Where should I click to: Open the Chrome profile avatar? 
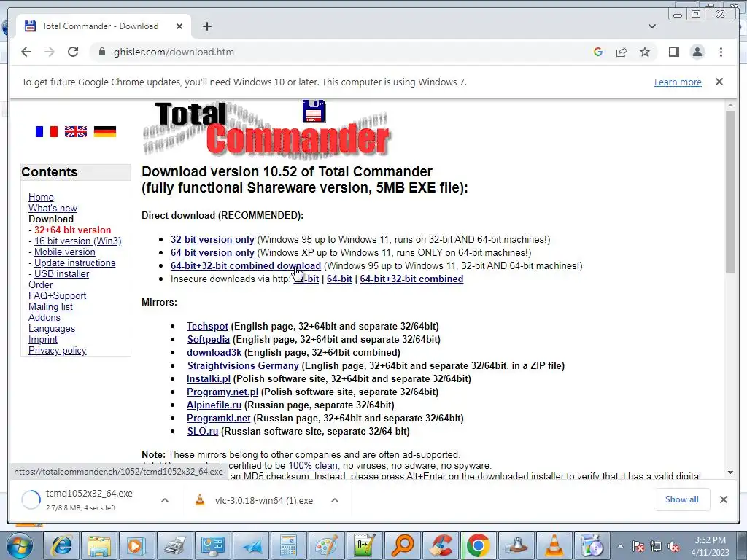697,52
